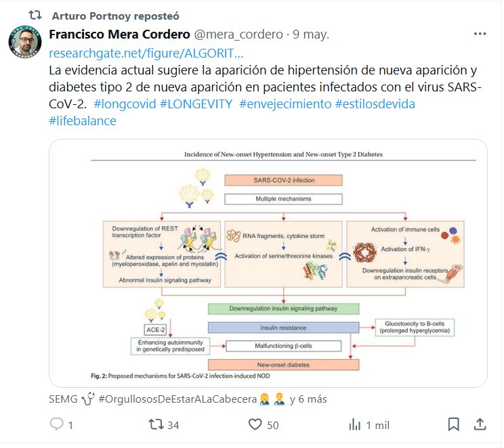This screenshot has height=448, width=504.
Task: Click the #estilosdevida hashtag
Action: [x=375, y=104]
